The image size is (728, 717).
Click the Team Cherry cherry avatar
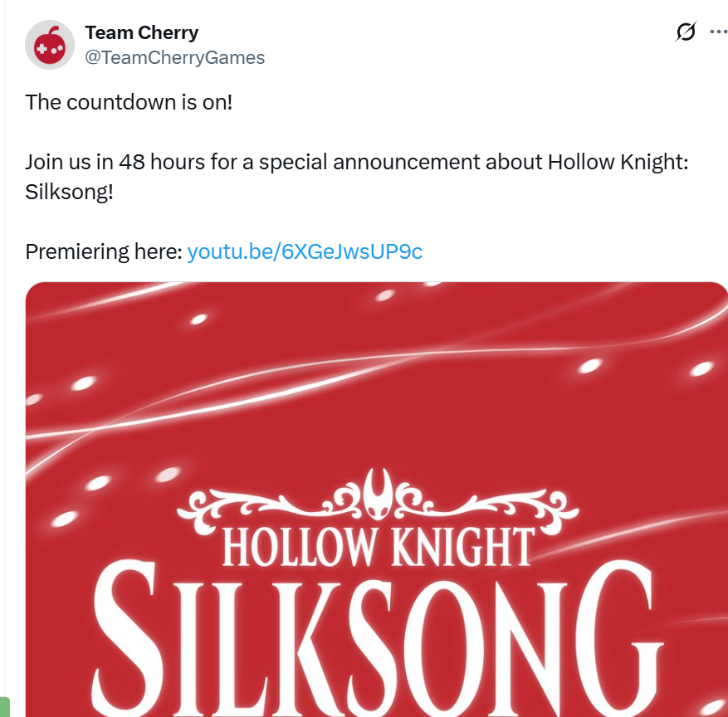click(50, 45)
